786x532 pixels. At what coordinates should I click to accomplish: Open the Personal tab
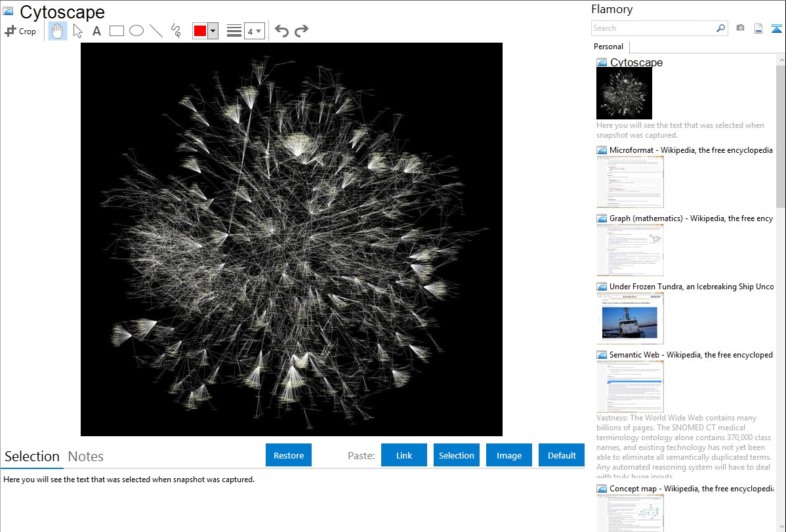[608, 47]
